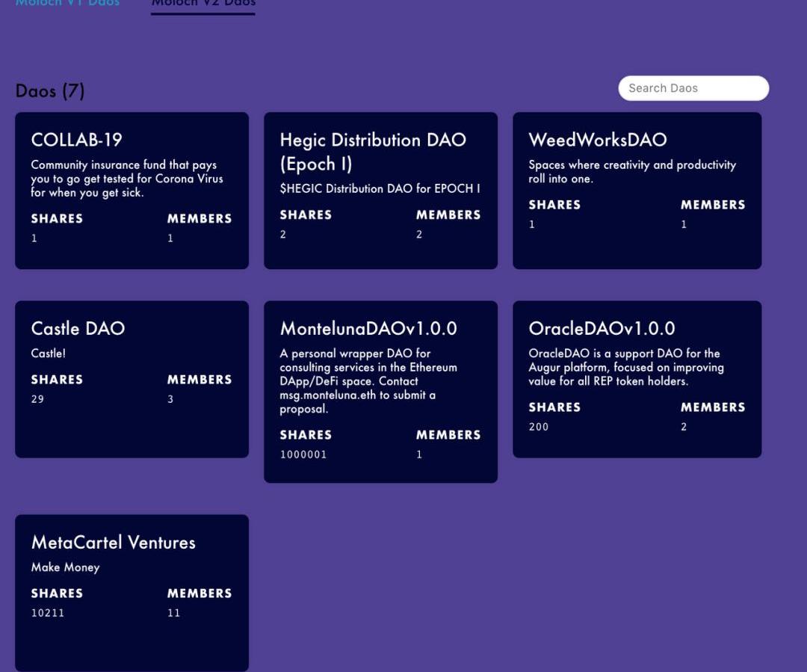Click the members value "1" in WeedWorksDAO
This screenshot has width=807, height=672.
point(684,224)
